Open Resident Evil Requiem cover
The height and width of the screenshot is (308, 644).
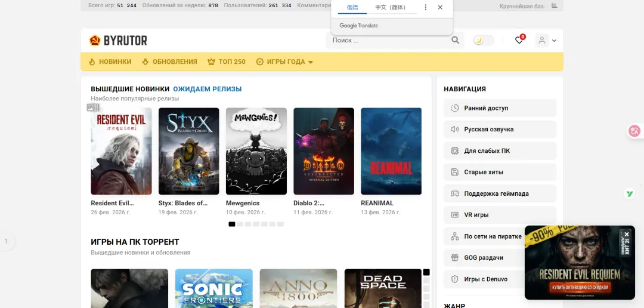[x=121, y=151]
